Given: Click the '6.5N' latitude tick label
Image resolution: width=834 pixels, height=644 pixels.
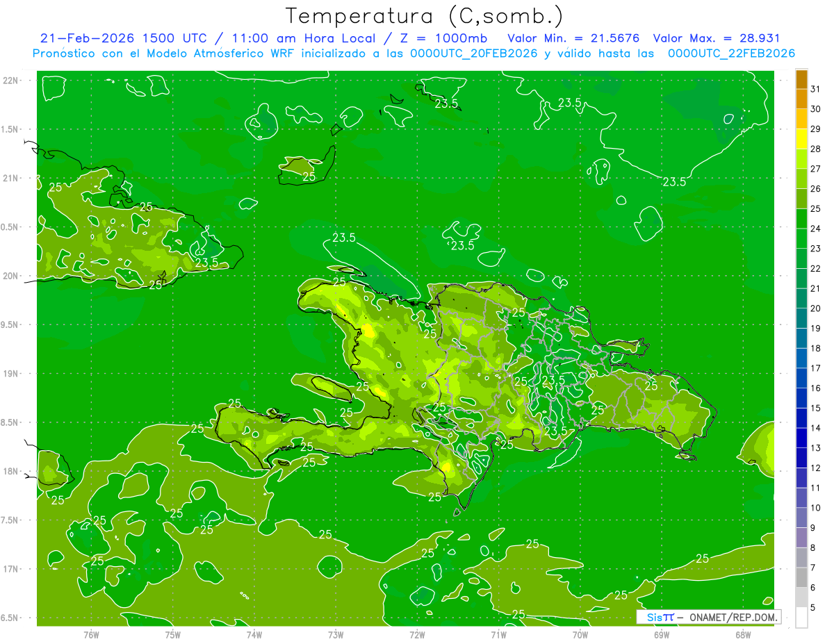Looking at the screenshot, I should point(10,618).
